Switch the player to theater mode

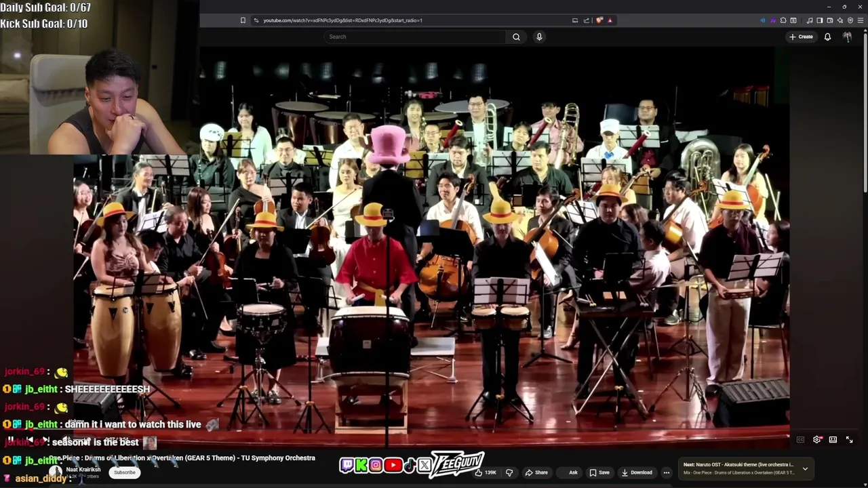pyautogui.click(x=833, y=440)
